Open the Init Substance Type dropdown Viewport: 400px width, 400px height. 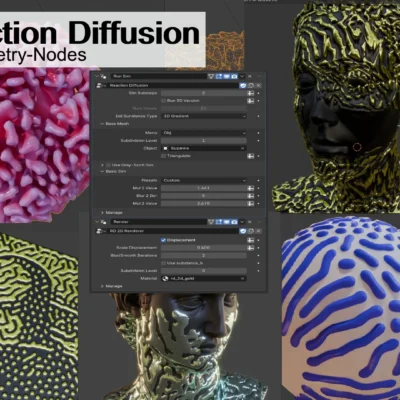(204, 116)
